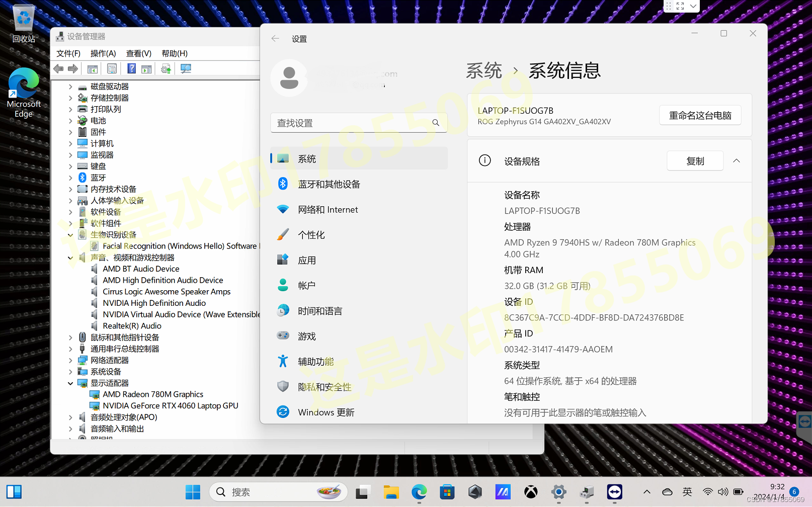Click the OneDrive cloud icon in system tray
The image size is (812, 507).
[x=667, y=492]
